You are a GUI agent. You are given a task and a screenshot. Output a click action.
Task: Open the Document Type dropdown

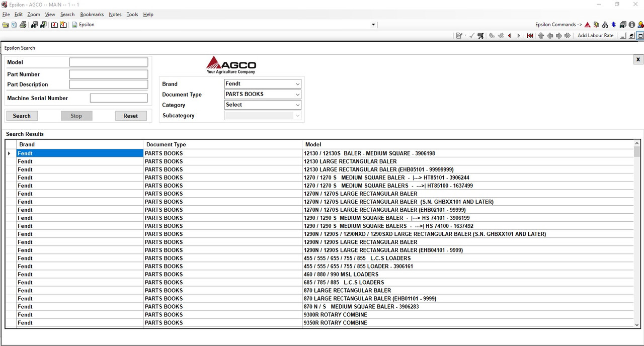click(x=297, y=95)
